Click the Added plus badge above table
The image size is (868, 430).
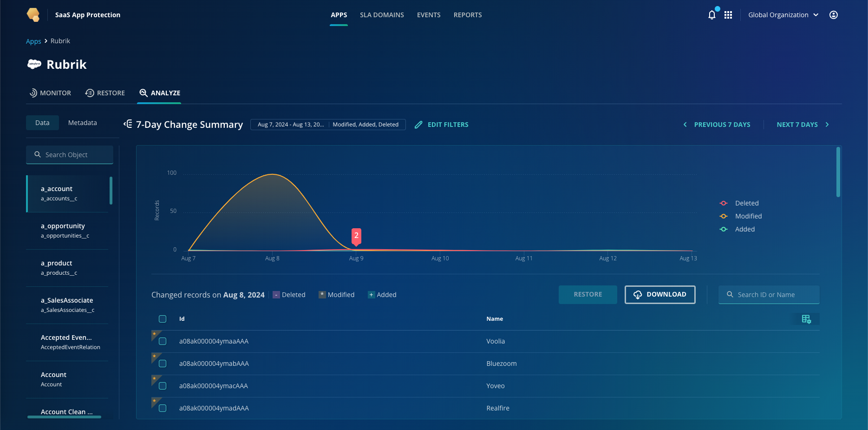coord(372,295)
